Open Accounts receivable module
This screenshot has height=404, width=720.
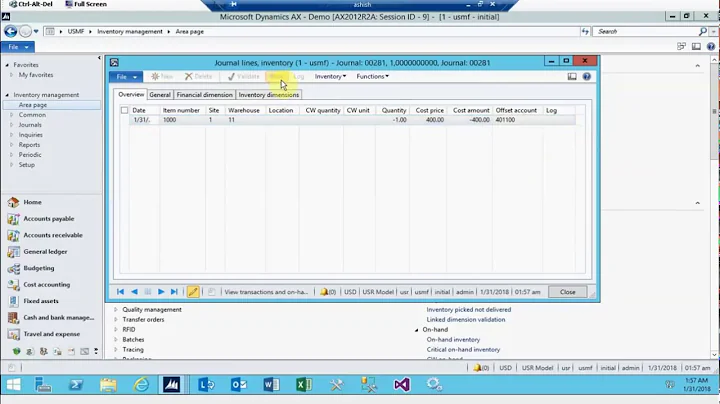point(53,235)
